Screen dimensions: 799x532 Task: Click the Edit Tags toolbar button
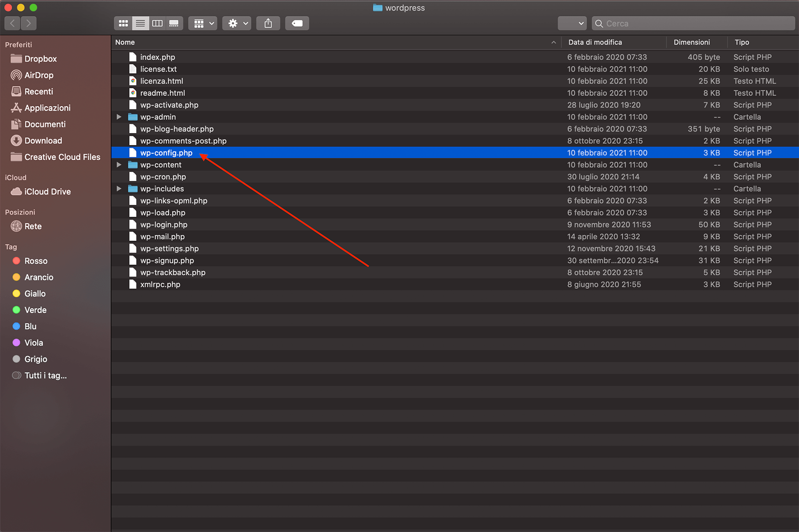(297, 23)
